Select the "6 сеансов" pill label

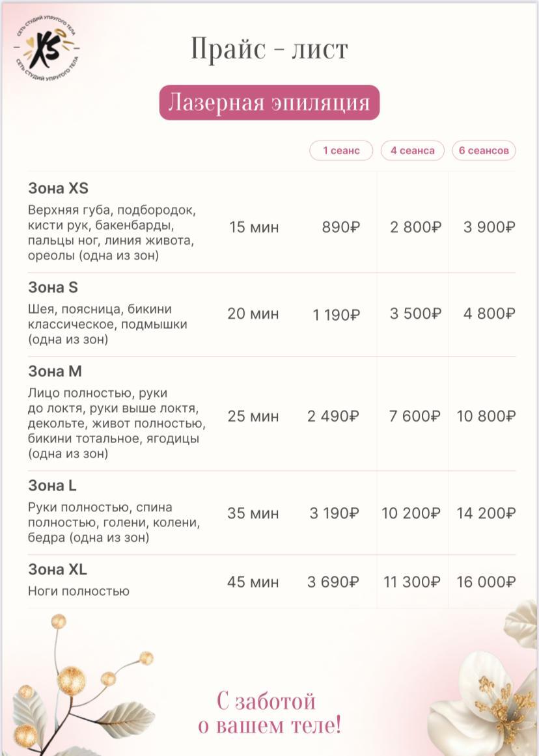pyautogui.click(x=484, y=151)
